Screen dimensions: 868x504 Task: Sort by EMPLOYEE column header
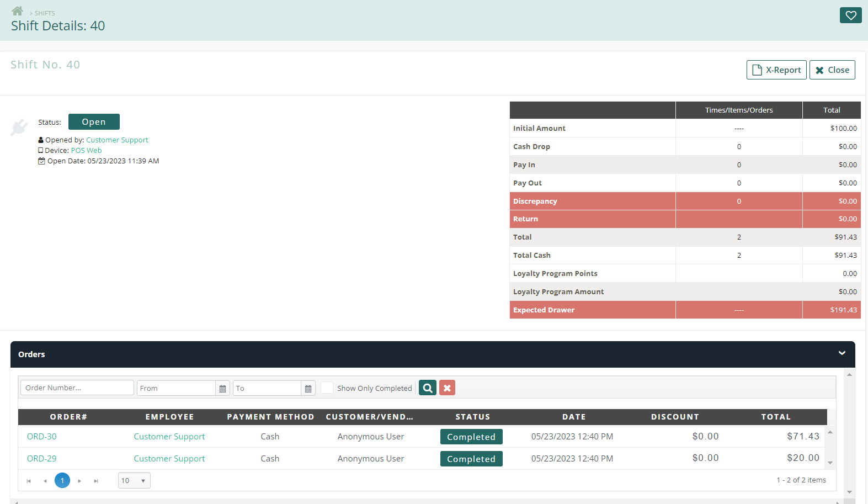point(169,417)
